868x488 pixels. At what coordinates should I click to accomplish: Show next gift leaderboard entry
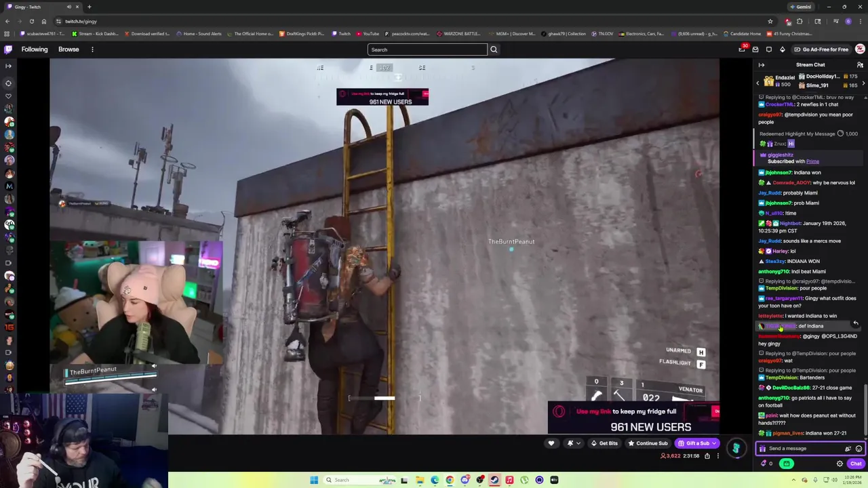pyautogui.click(x=863, y=83)
